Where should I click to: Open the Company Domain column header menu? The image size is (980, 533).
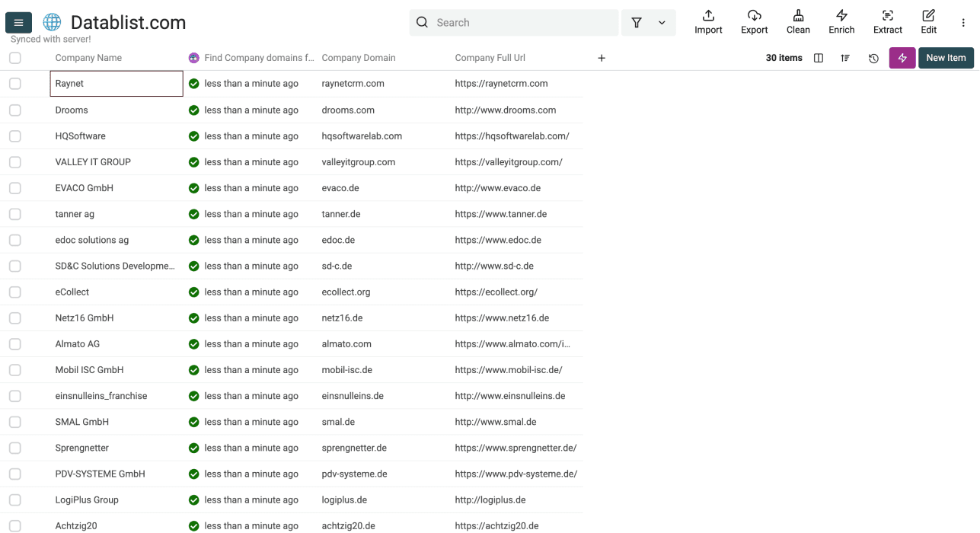358,57
